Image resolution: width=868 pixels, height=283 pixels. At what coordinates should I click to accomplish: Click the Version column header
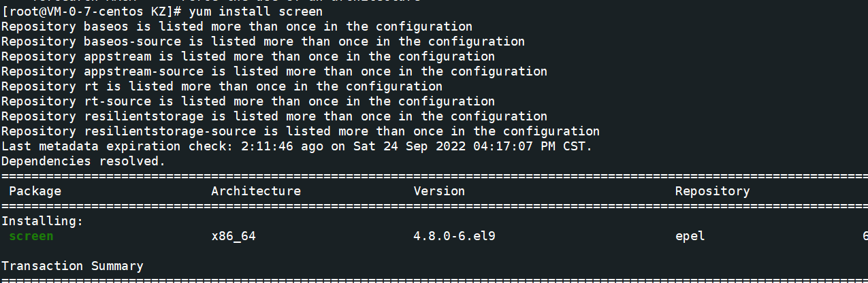point(439,191)
